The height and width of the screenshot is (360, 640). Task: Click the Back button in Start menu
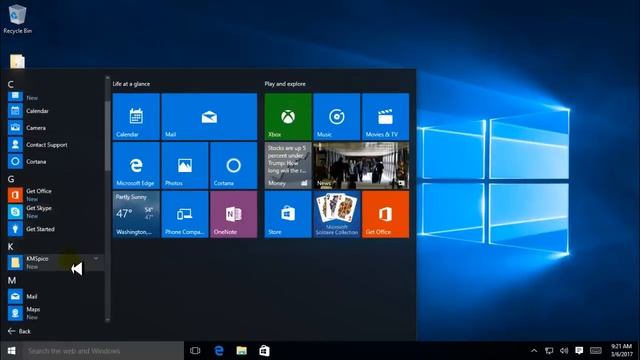coord(19,331)
